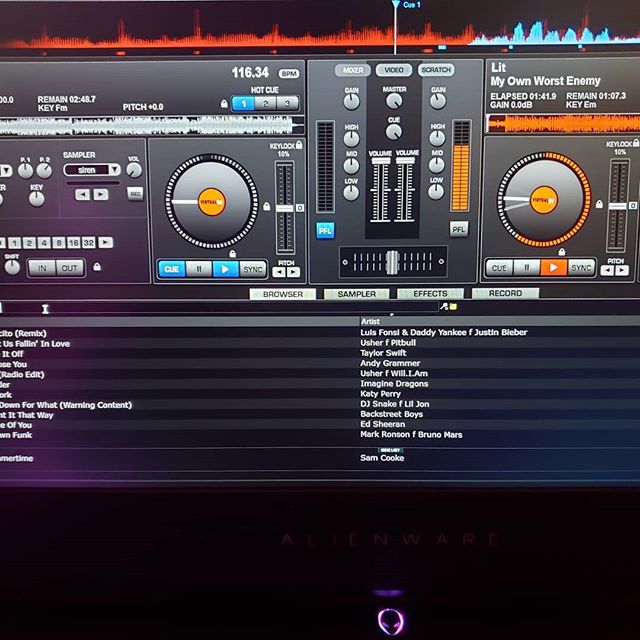Open the RECORD tab

(505, 293)
